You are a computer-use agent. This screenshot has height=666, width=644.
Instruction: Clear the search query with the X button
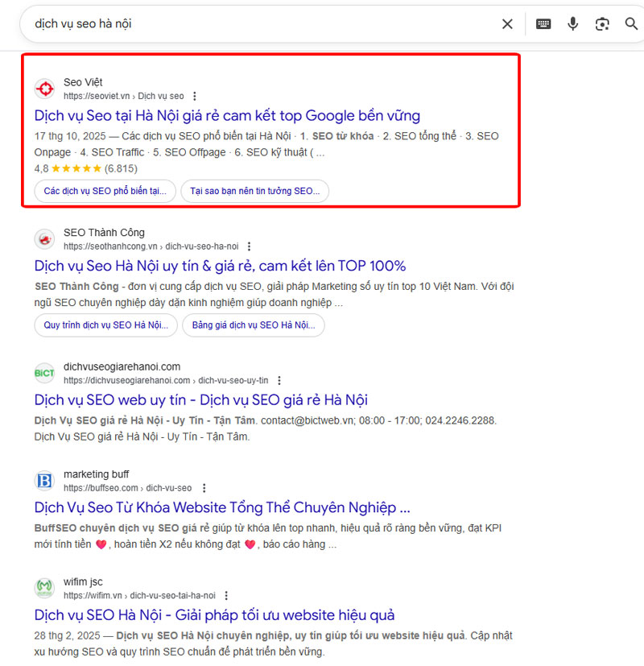tap(507, 24)
